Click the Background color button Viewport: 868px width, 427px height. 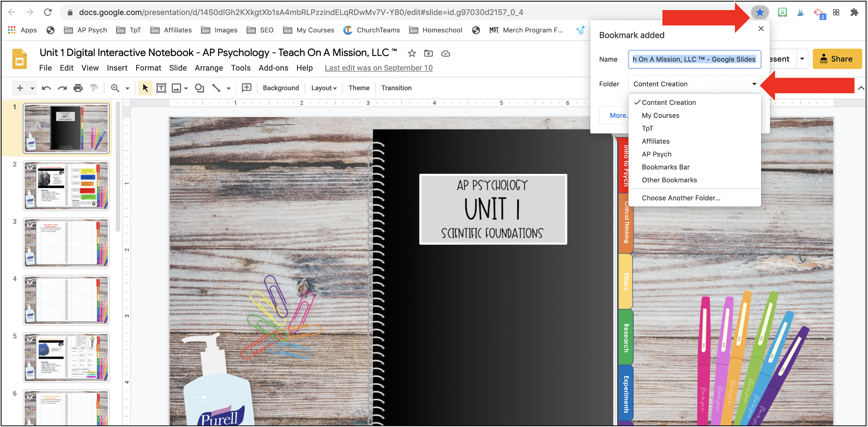coord(280,88)
